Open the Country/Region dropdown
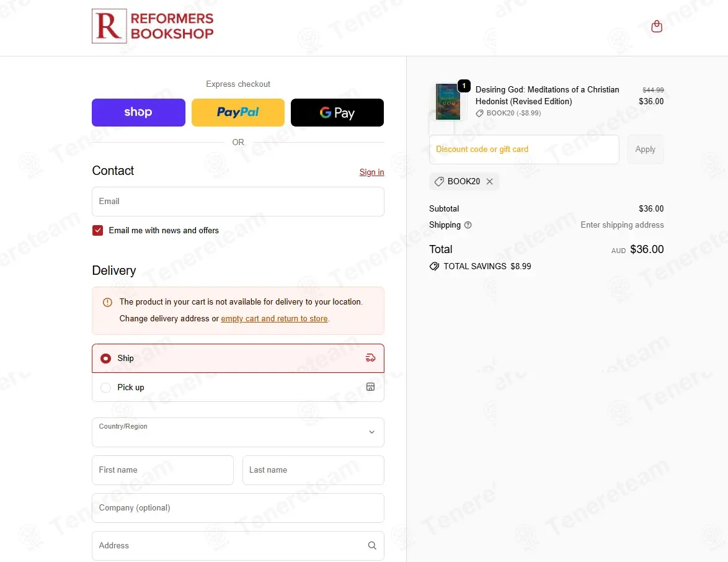Viewport: 728px width, 562px height. point(237,432)
